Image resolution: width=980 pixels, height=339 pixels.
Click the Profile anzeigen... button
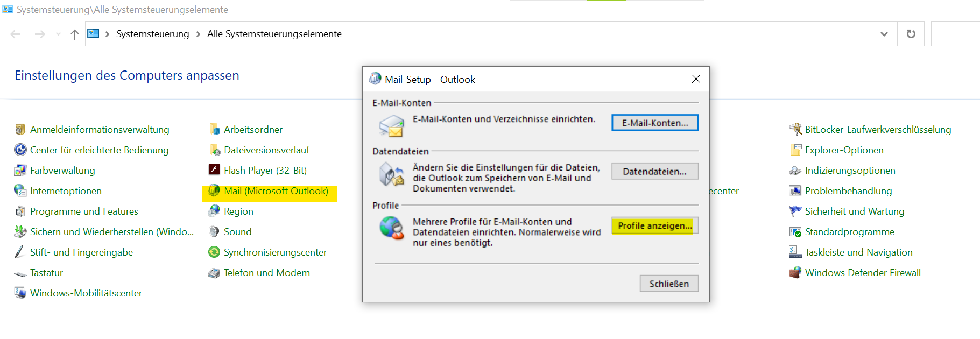pyautogui.click(x=655, y=226)
